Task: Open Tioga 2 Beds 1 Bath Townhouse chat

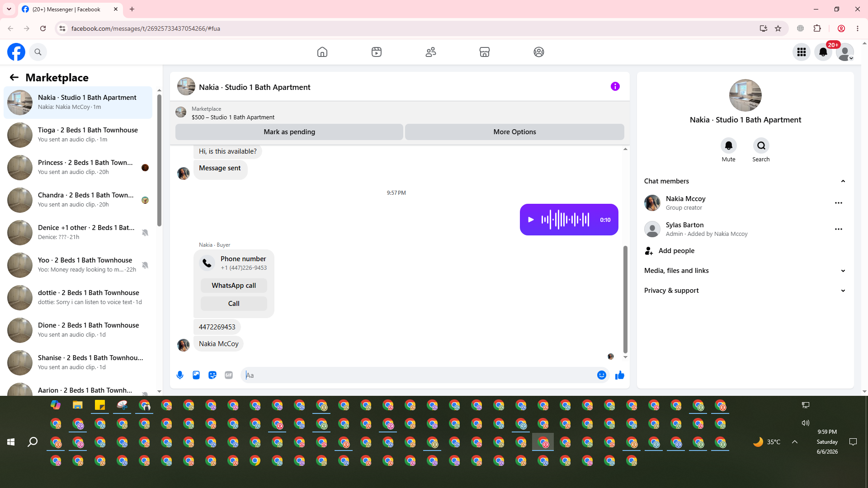Action: (x=78, y=135)
